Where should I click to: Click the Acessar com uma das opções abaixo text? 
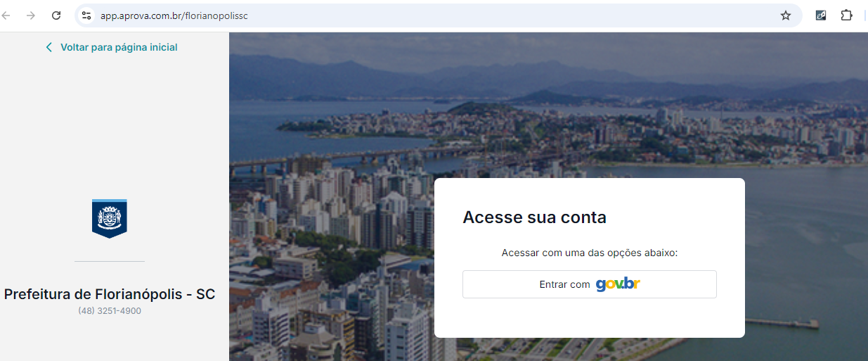tap(590, 253)
